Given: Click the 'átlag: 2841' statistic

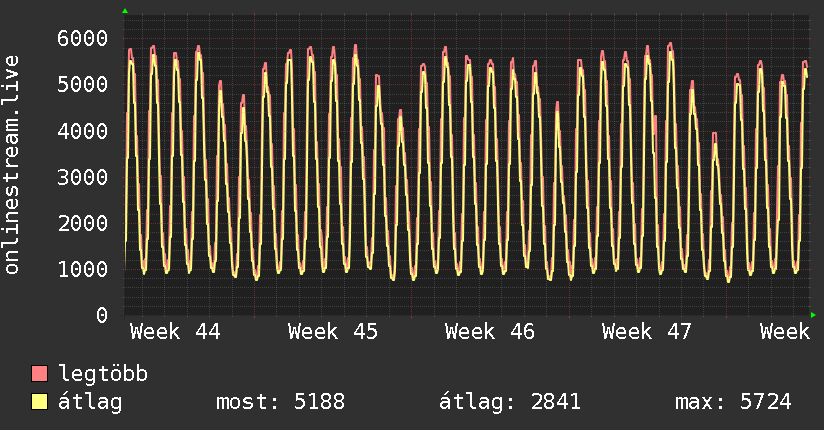Looking at the screenshot, I should [x=510, y=402].
